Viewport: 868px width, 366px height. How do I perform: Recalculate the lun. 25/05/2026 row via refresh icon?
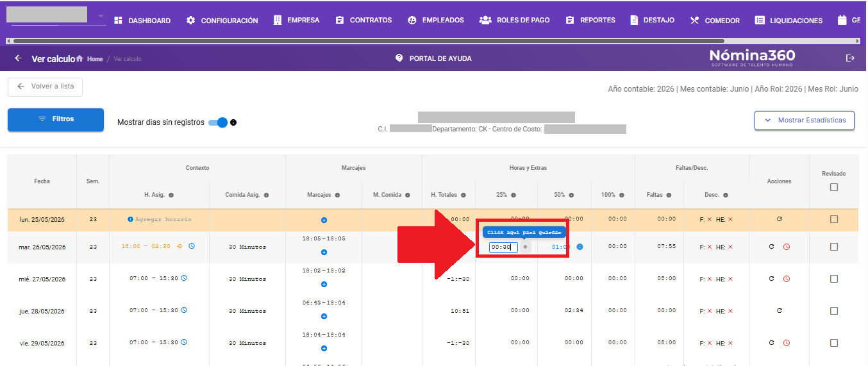[780, 219]
